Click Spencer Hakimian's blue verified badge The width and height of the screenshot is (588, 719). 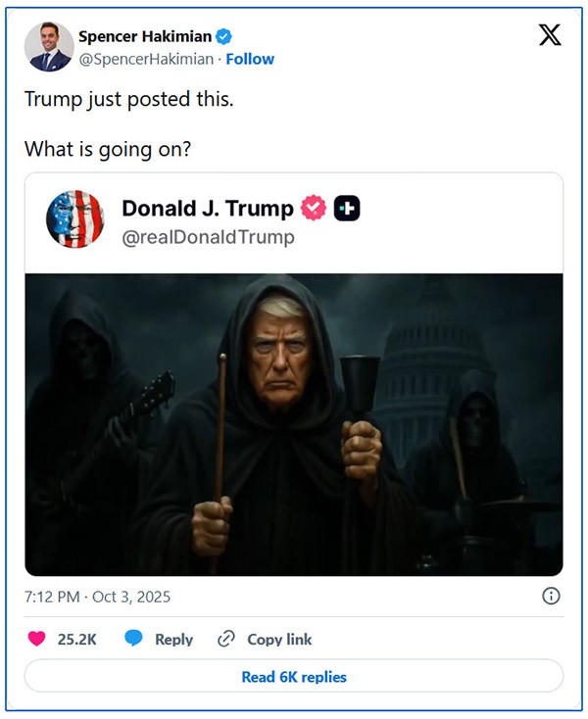click(x=223, y=37)
